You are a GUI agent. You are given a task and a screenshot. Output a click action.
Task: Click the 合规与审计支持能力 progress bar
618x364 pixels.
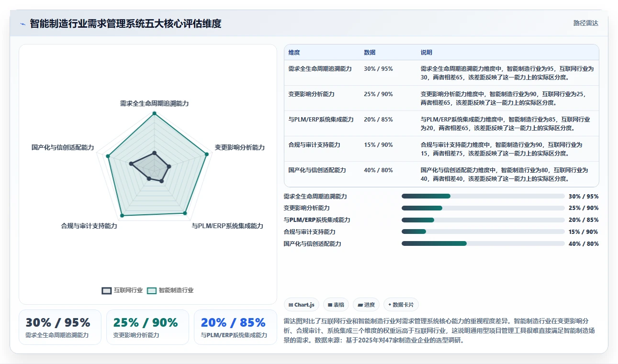(x=483, y=232)
